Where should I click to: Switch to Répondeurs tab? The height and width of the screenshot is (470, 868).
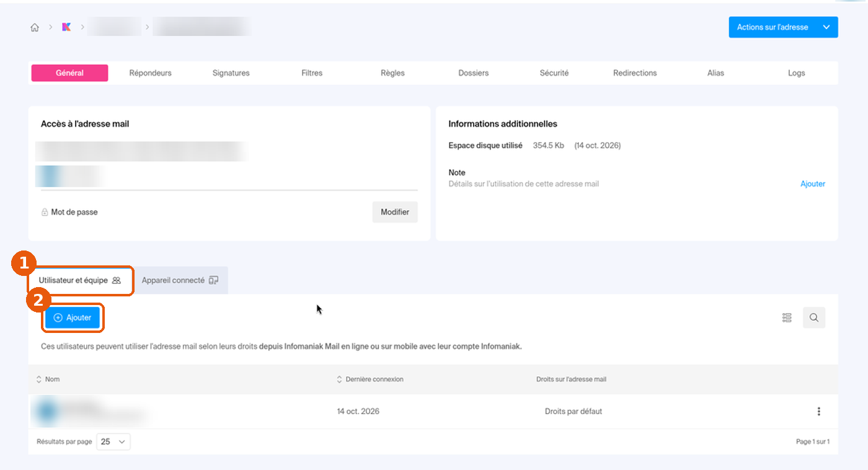tap(150, 73)
